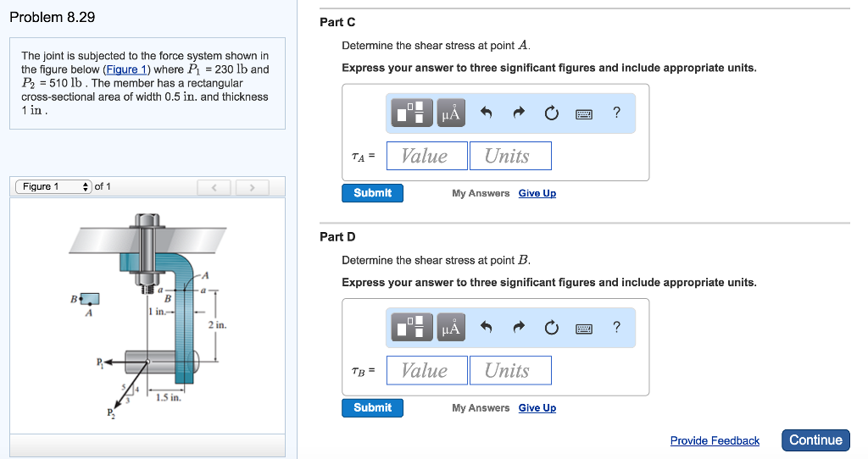Open the Provide Feedback link
Image resolution: width=868 pixels, height=459 pixels.
[x=715, y=440]
